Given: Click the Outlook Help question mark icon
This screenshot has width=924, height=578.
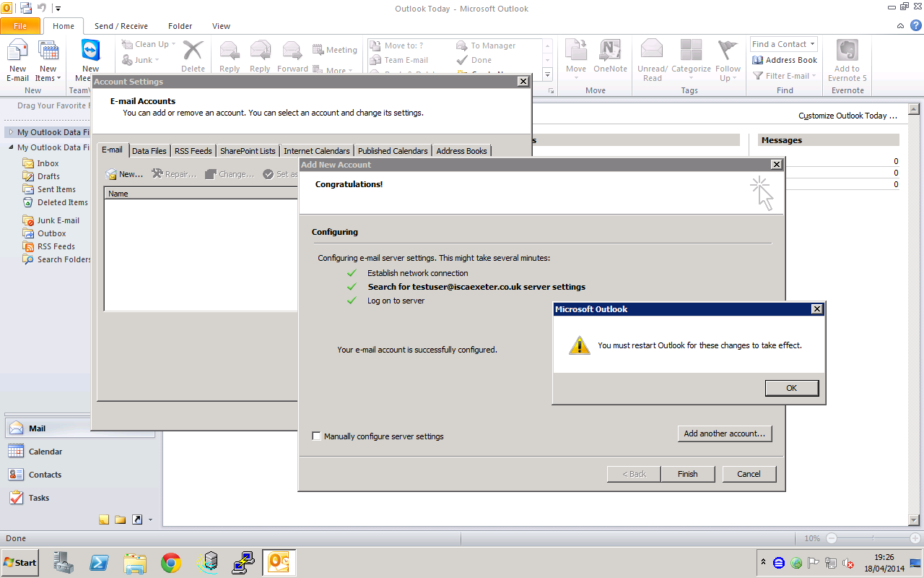Looking at the screenshot, I should pos(915,25).
